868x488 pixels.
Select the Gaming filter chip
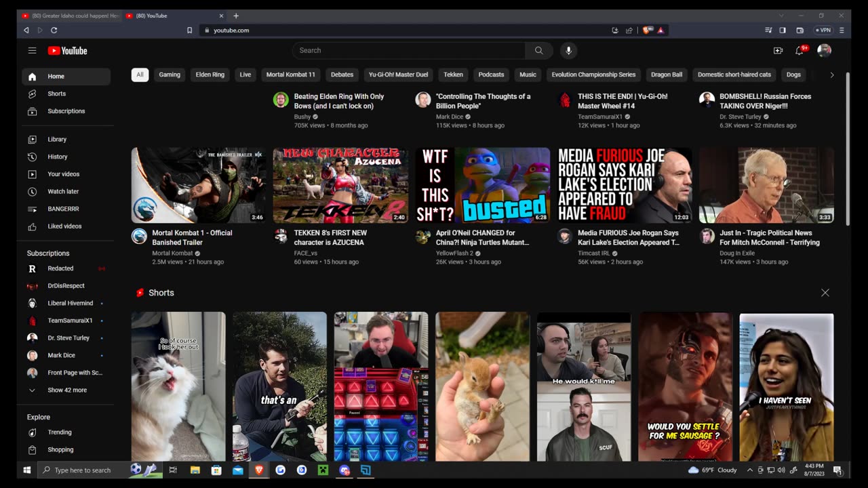tap(170, 75)
